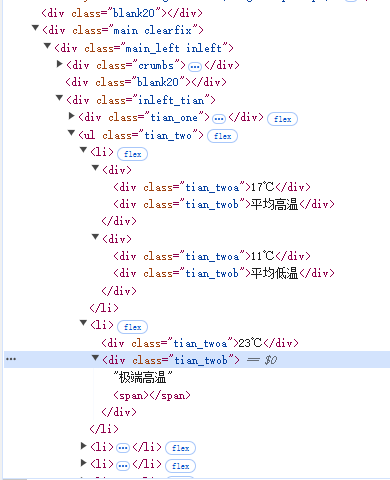Select the tian_twoa div showing 23℃
This screenshot has width=390, height=480.
click(x=200, y=343)
